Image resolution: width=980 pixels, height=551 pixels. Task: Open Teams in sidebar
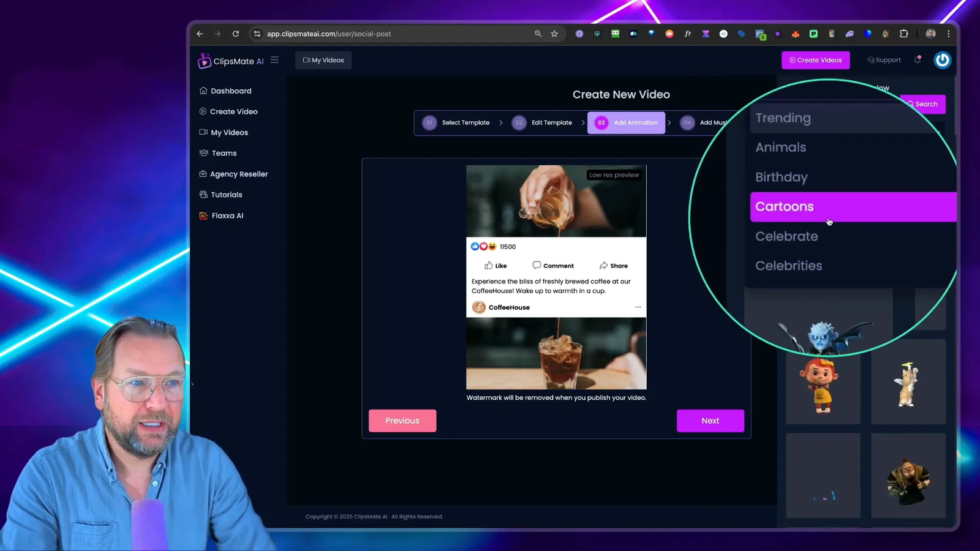pyautogui.click(x=218, y=153)
